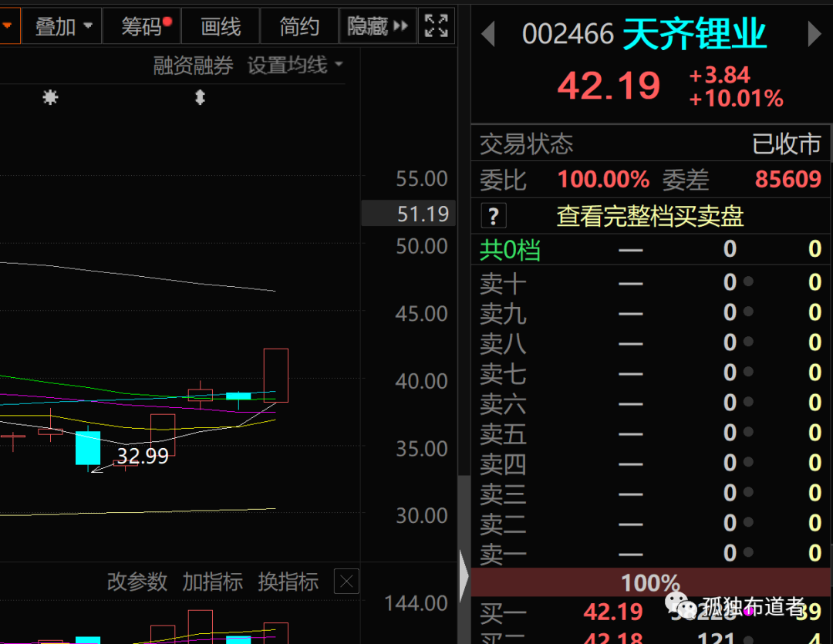Select the 卖六 order row
This screenshot has height=644, width=833.
(651, 403)
